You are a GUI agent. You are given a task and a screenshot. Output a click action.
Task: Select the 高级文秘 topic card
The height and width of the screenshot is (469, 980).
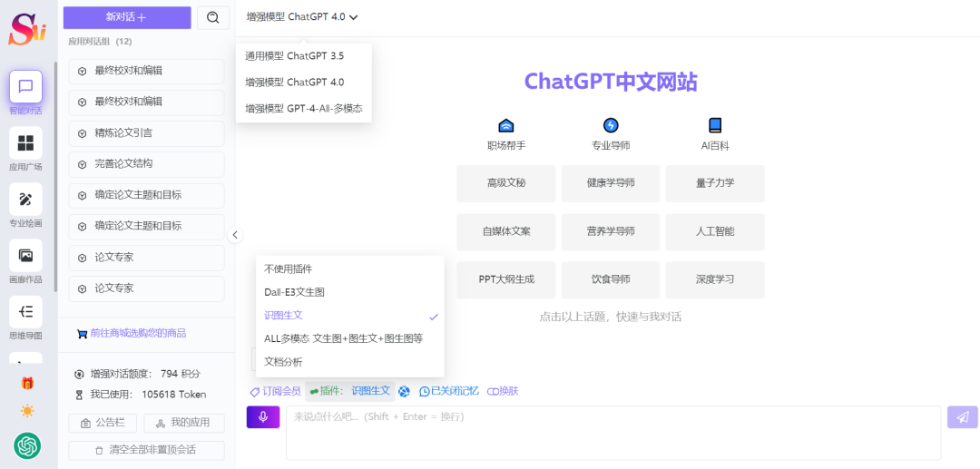[506, 183]
